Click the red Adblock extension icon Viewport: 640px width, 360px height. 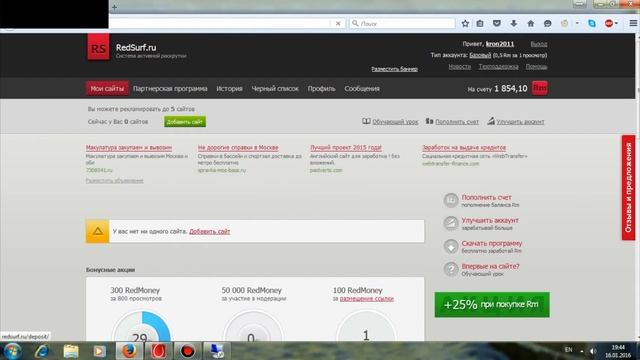(609, 24)
